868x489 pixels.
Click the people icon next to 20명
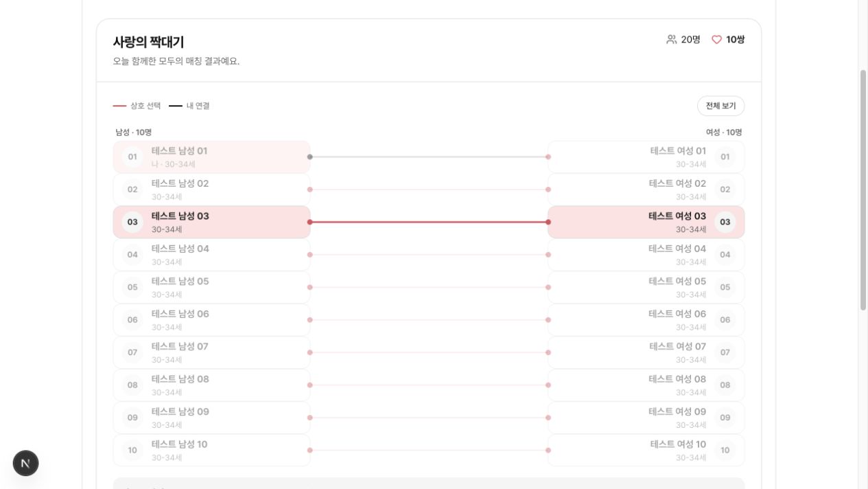click(671, 40)
